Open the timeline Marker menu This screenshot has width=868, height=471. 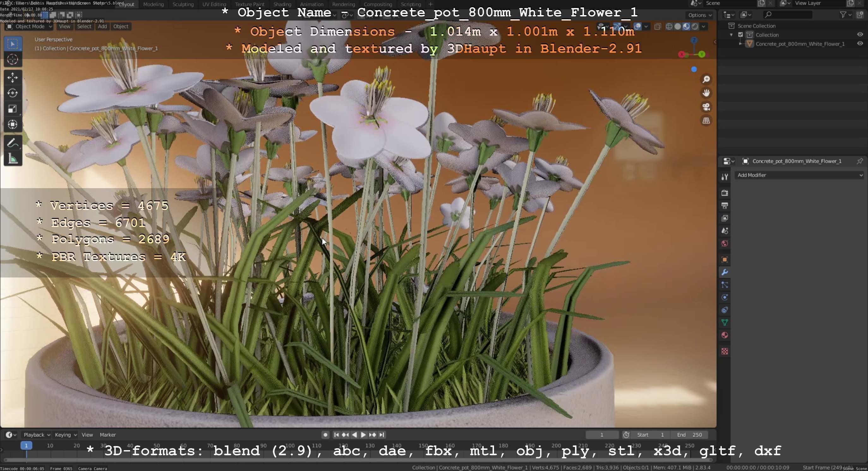click(108, 435)
